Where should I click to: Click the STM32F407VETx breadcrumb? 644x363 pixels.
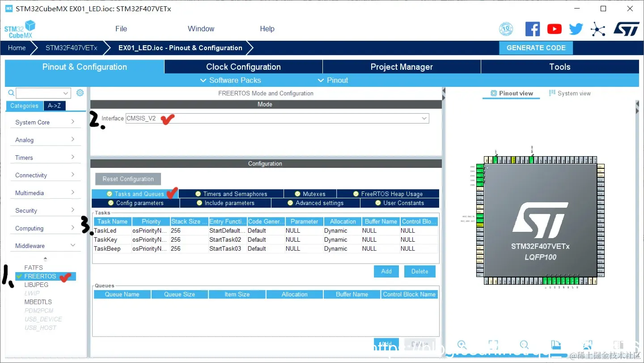tap(71, 48)
